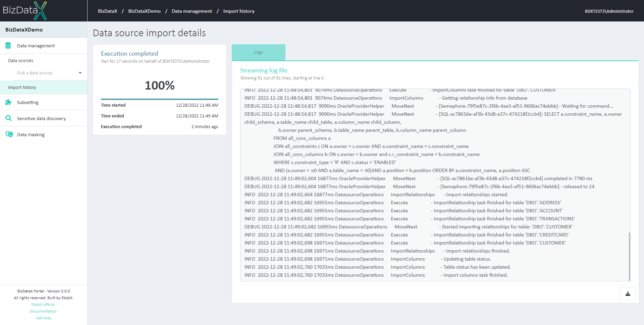The height and width of the screenshot is (325, 644).
Task: Click 'Started importing relationships' DEBUG log line
Action: [x=409, y=227]
